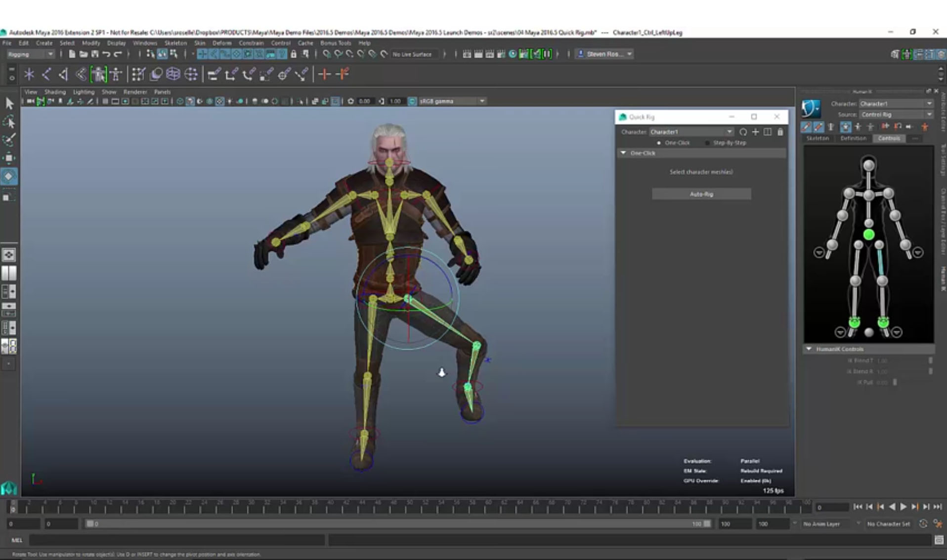The image size is (947, 560).
Task: Switch to the HumanIK Definition tab
Action: tap(853, 138)
